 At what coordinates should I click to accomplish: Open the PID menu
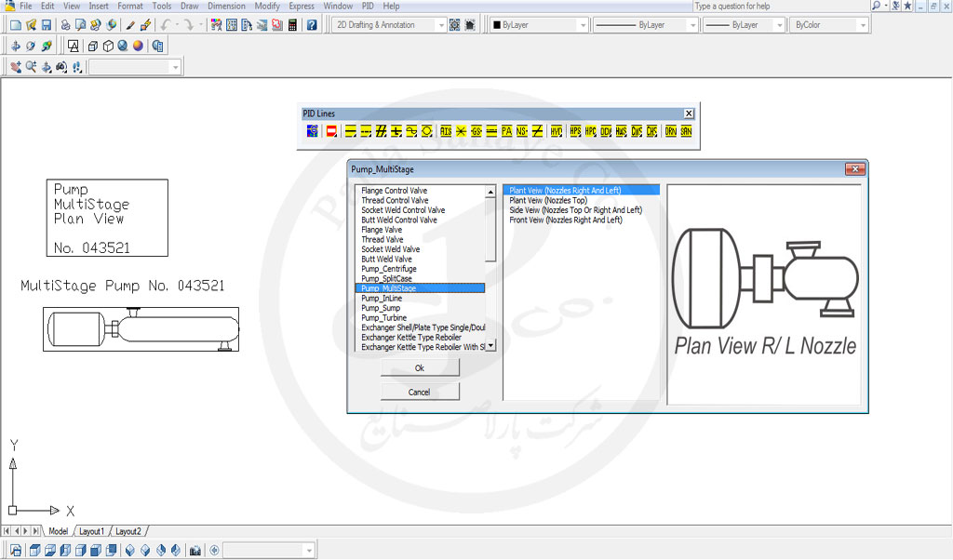pos(368,7)
